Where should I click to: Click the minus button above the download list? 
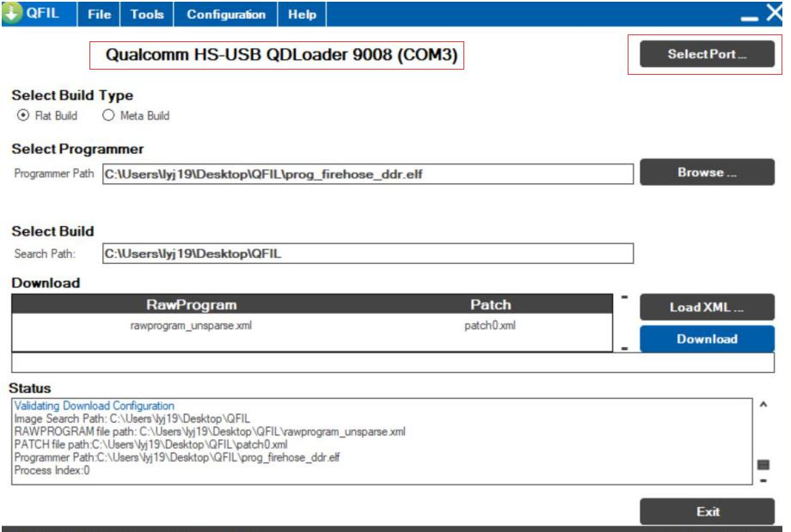624,297
